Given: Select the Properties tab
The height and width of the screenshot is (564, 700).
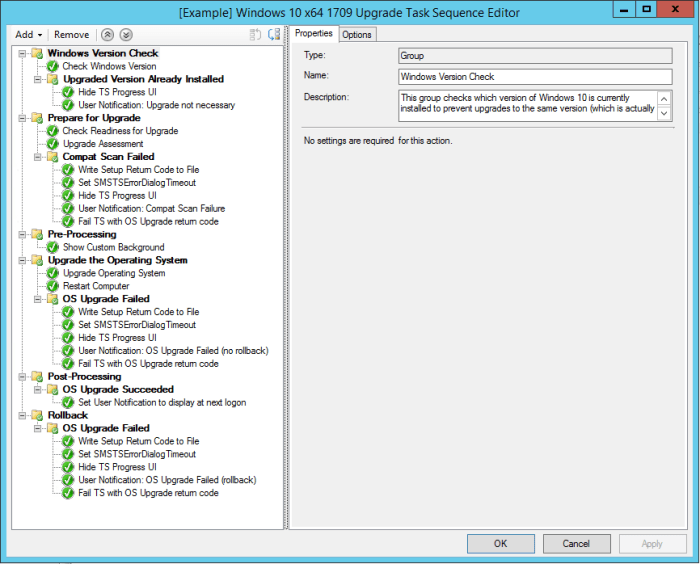Looking at the screenshot, I should click(x=314, y=33).
